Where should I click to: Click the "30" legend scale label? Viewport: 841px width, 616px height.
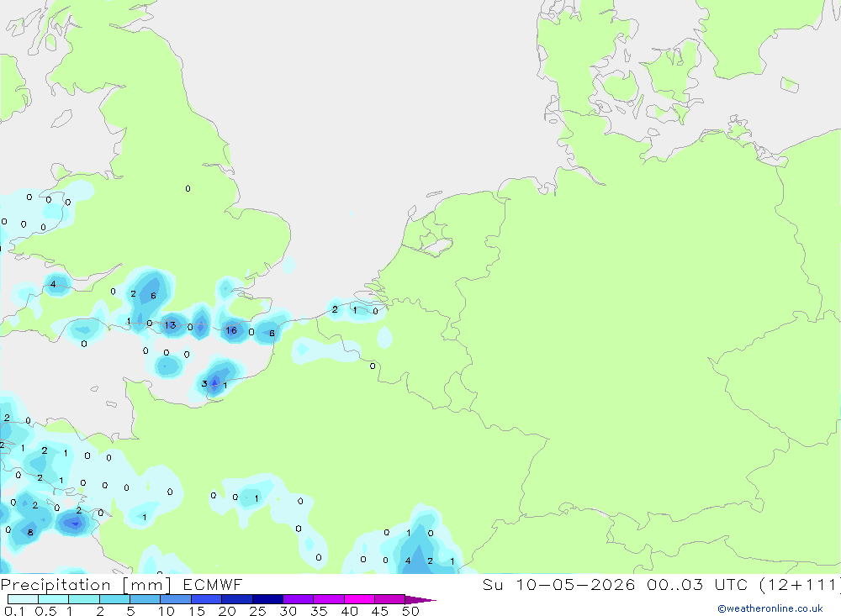[x=288, y=611]
